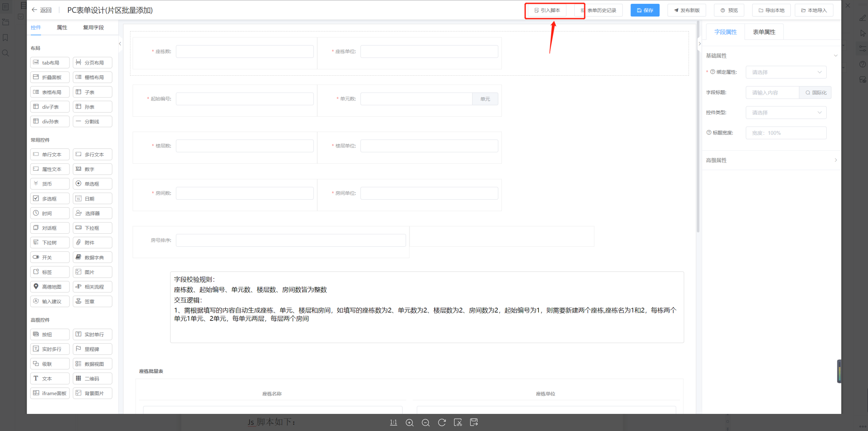Choose the 签章 stamp control

point(92,301)
